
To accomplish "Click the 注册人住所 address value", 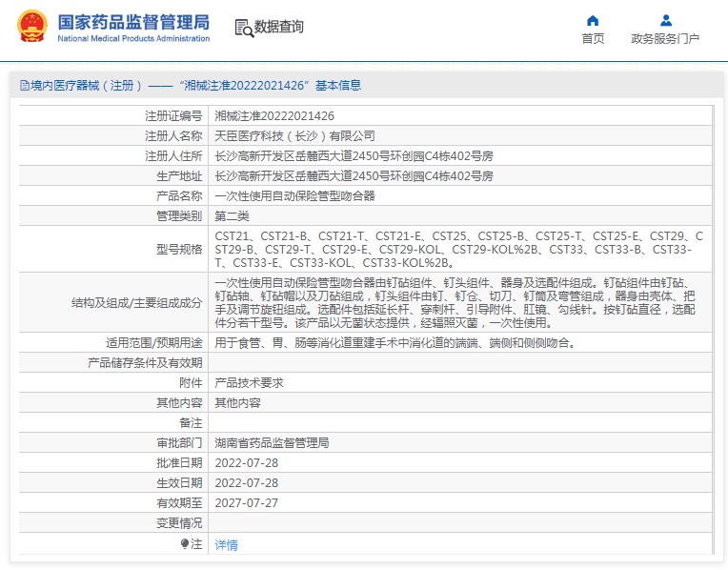I will (x=354, y=155).
